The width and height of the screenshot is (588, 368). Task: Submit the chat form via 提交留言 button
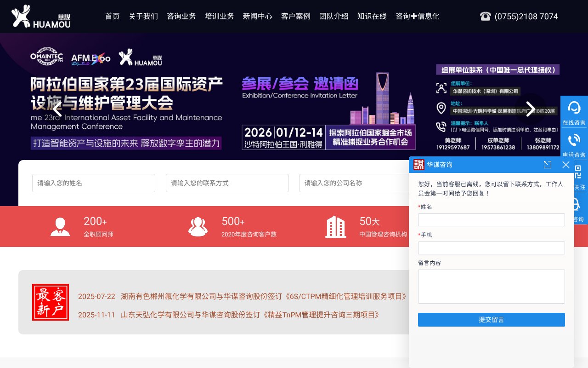tap(491, 319)
